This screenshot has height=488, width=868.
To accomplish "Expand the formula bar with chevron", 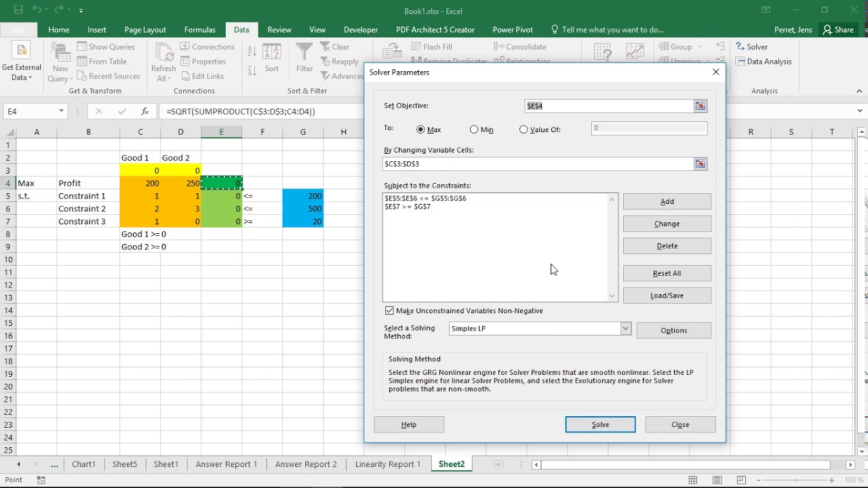I will pyautogui.click(x=861, y=111).
